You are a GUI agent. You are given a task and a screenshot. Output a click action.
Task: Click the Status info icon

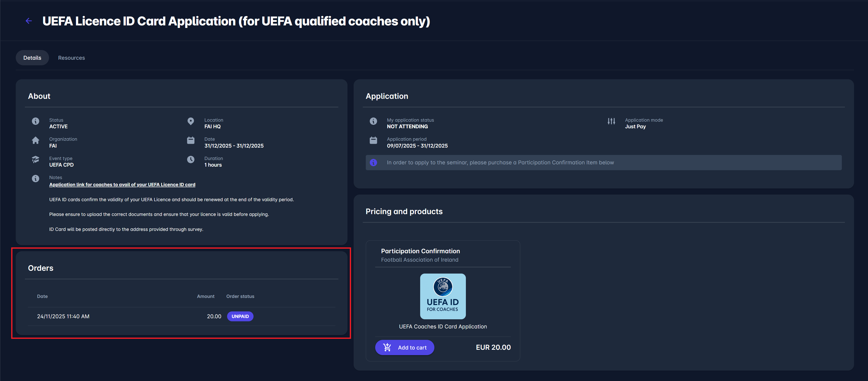click(x=35, y=121)
